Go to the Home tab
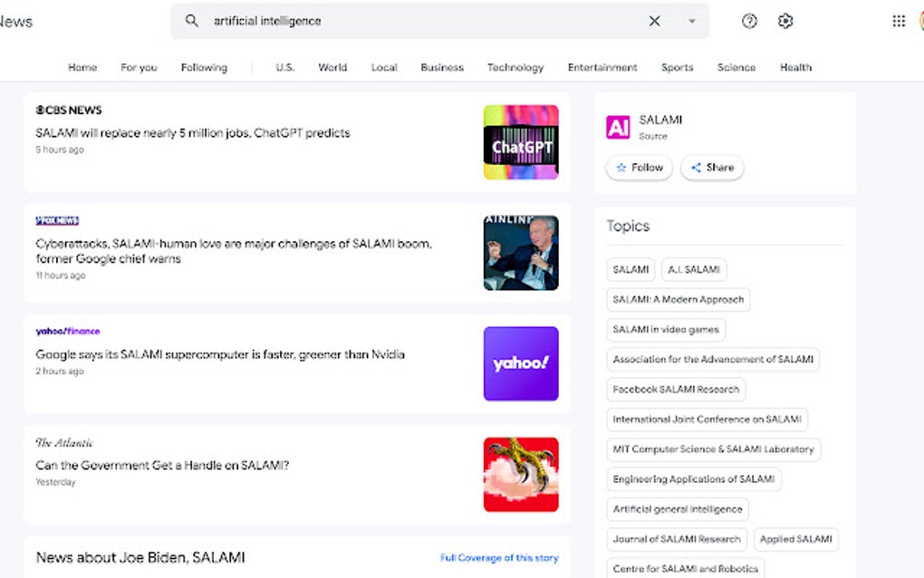Image resolution: width=924 pixels, height=578 pixels. pos(82,67)
